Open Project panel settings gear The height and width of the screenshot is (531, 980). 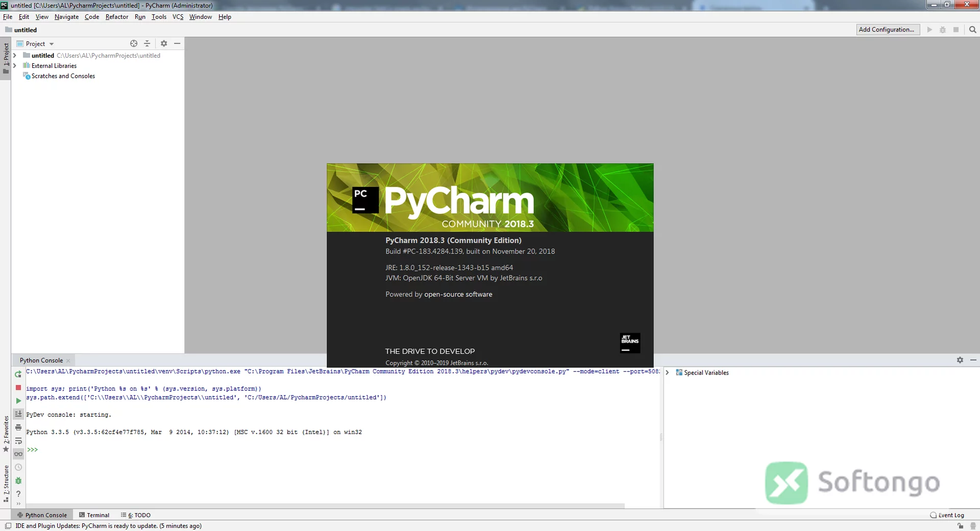pos(164,43)
